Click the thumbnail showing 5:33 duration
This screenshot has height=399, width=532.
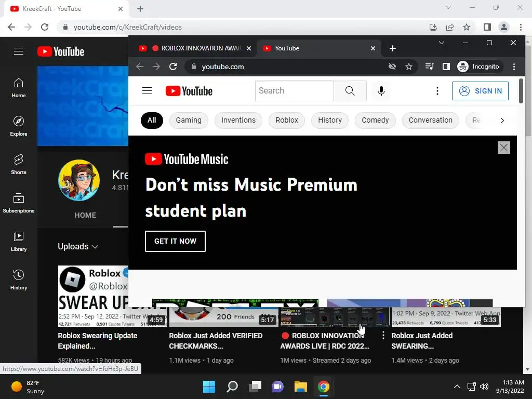pyautogui.click(x=446, y=317)
